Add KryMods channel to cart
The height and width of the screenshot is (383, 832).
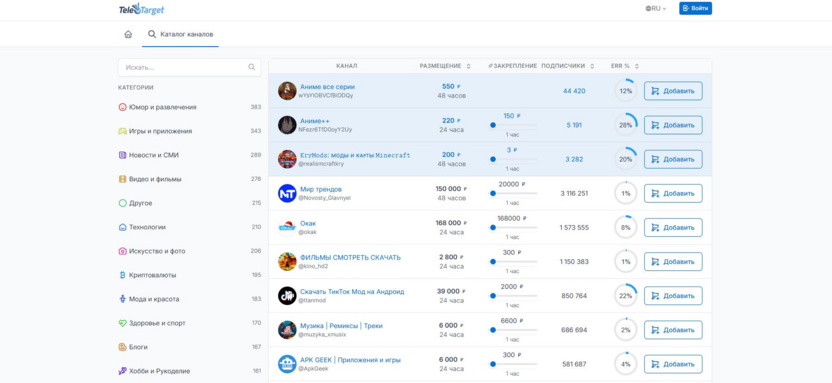coord(673,159)
